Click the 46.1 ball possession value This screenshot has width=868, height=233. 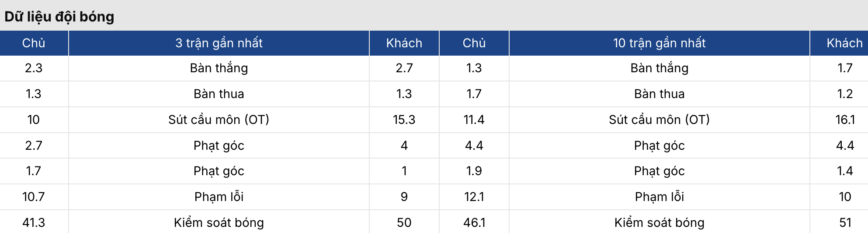pos(474,222)
